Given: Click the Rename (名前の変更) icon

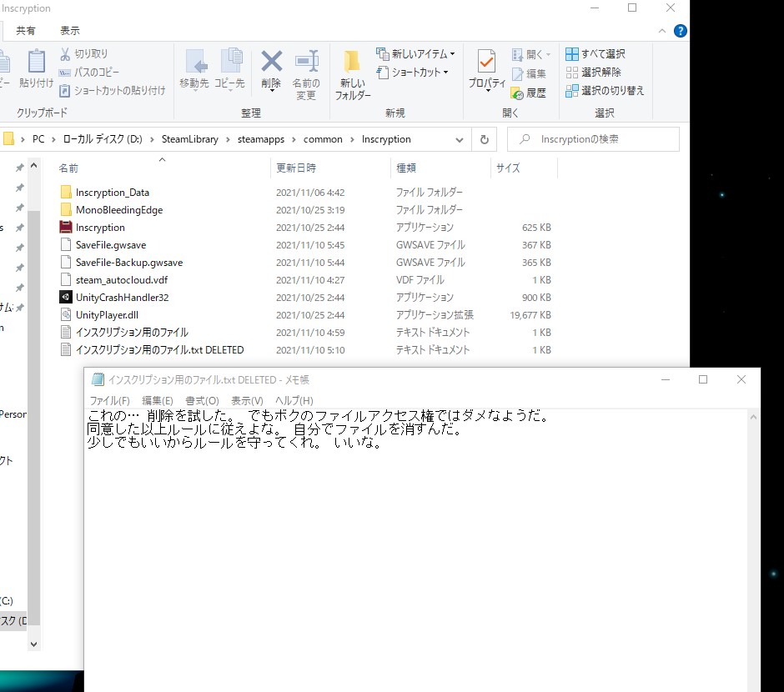Looking at the screenshot, I should tap(306, 62).
